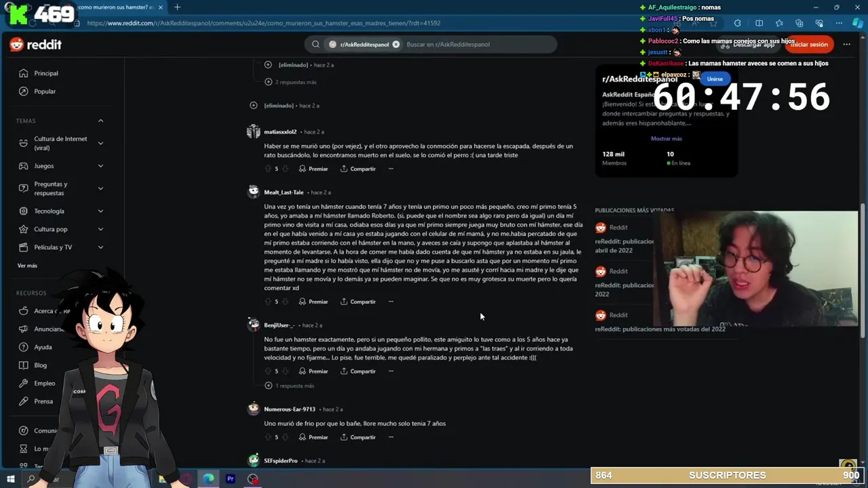This screenshot has height=488, width=868.
Task: Open Prensa in sidebar resources
Action: pos(43,401)
